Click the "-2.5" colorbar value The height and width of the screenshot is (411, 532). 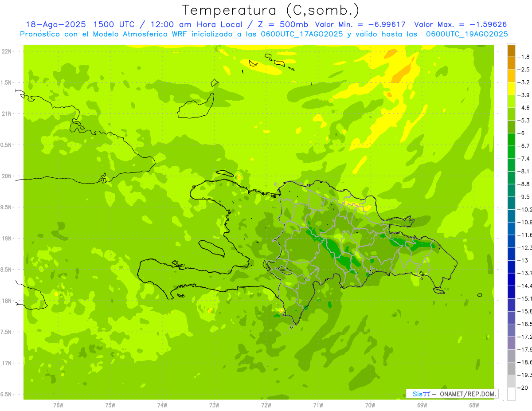[x=524, y=70]
